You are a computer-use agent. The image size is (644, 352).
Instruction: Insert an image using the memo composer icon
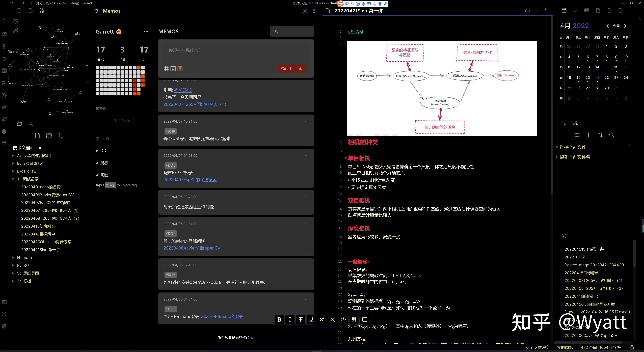tap(173, 68)
